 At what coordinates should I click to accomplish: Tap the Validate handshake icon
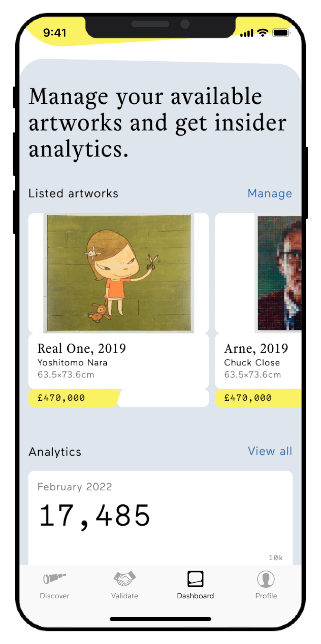click(x=125, y=578)
